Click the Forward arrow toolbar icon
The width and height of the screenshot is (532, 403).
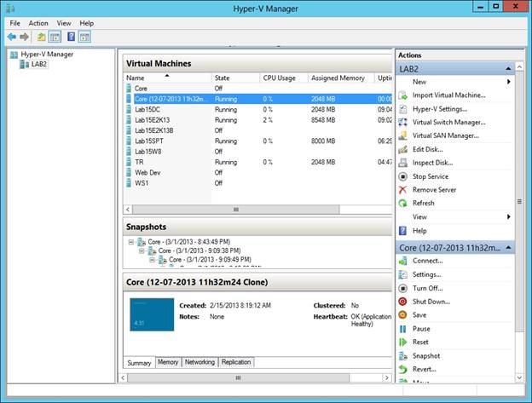24,37
